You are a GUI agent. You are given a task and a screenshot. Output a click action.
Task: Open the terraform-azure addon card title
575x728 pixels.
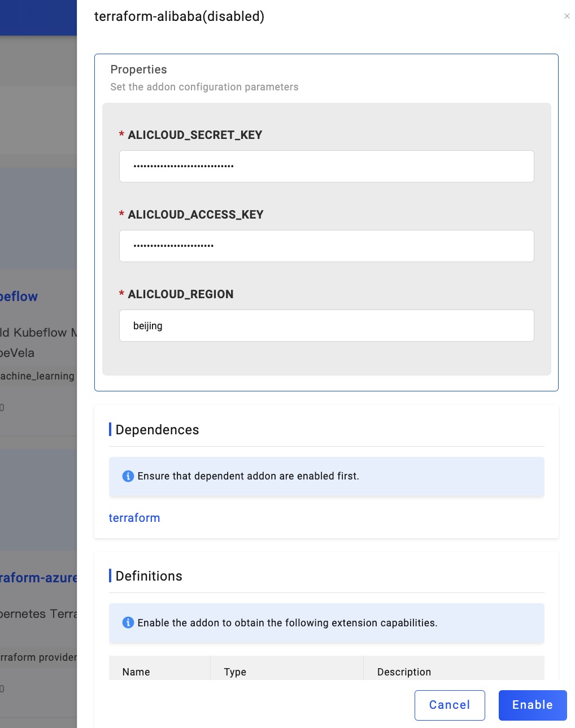click(x=38, y=578)
